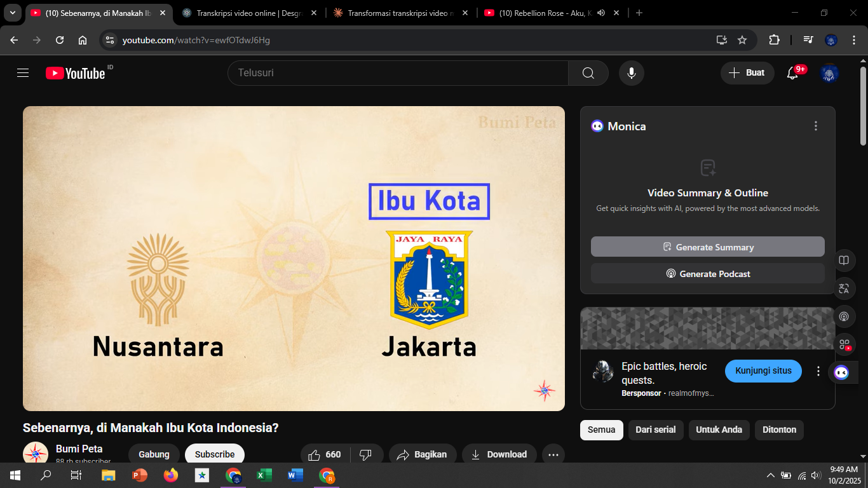Click Monica sidebar apps grid icon
This screenshot has width=868, height=488.
(844, 344)
